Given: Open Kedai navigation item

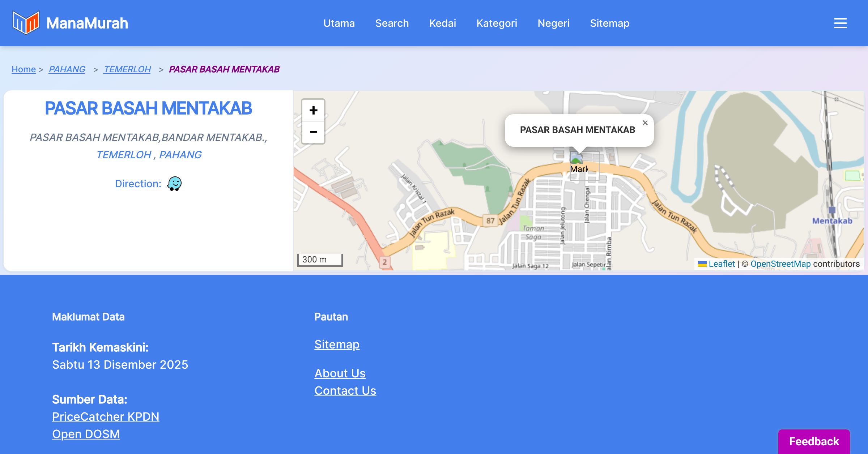Looking at the screenshot, I should coord(442,23).
